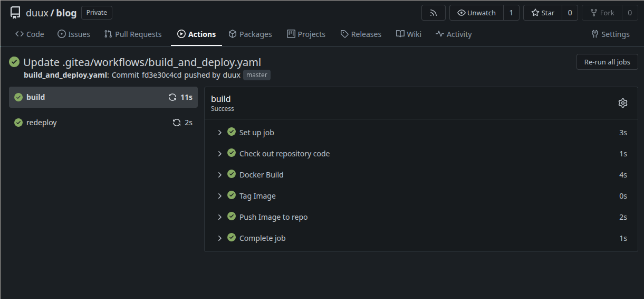View the Activity tab
644x299 pixels.
(454, 34)
